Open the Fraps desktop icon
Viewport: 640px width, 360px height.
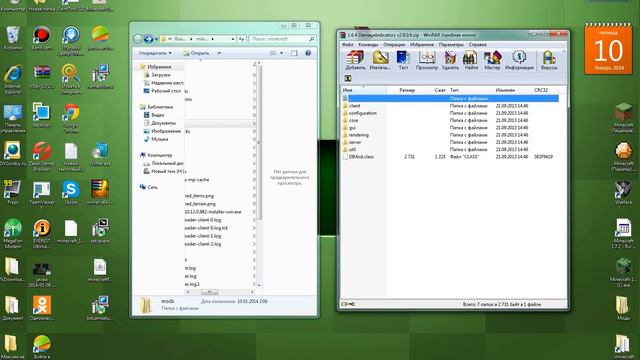(13, 192)
